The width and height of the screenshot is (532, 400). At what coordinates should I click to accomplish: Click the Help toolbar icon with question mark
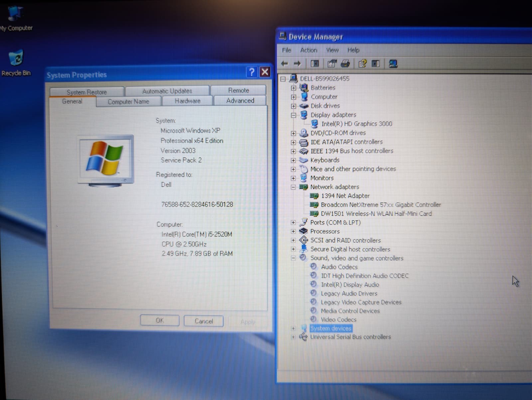click(x=362, y=63)
